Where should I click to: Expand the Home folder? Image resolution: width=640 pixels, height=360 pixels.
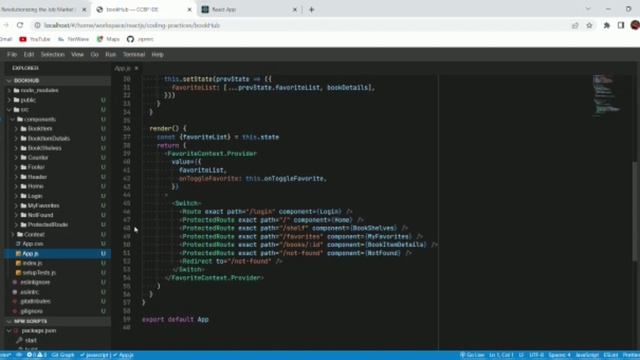[57, 186]
